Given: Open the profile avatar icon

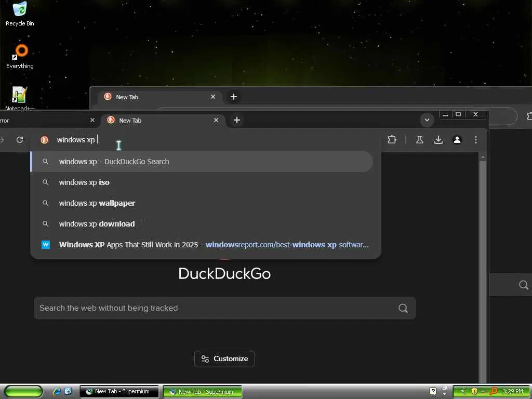Looking at the screenshot, I should coord(457,139).
